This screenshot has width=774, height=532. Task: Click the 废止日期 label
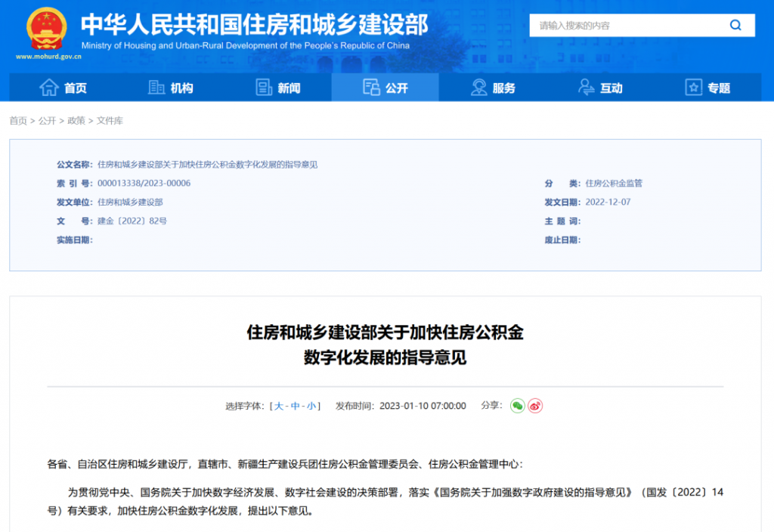pos(562,240)
